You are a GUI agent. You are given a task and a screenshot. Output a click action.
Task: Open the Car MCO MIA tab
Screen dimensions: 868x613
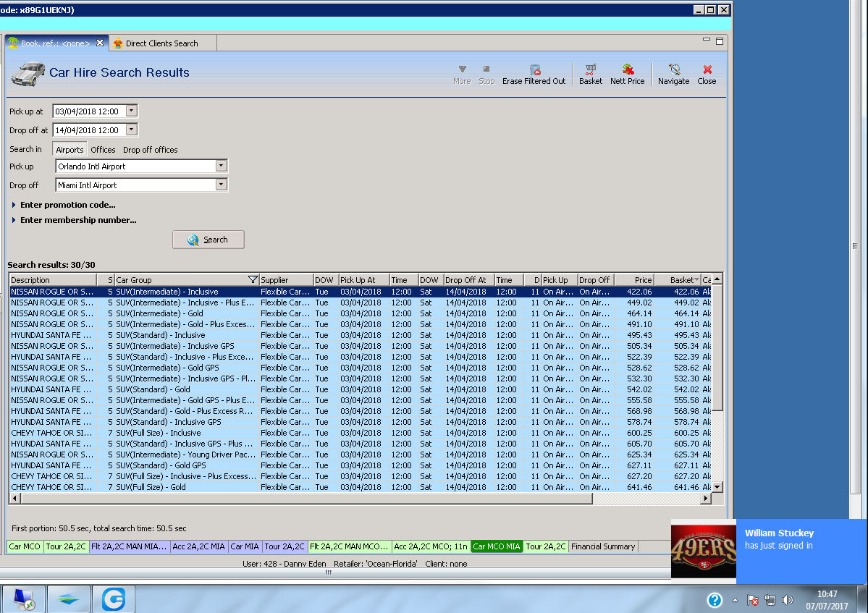coord(497,546)
